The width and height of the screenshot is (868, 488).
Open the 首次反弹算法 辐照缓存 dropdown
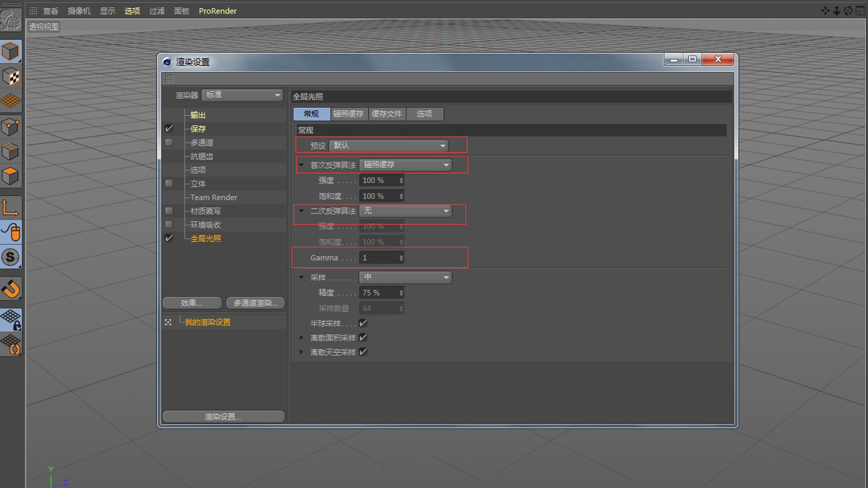tap(406, 165)
